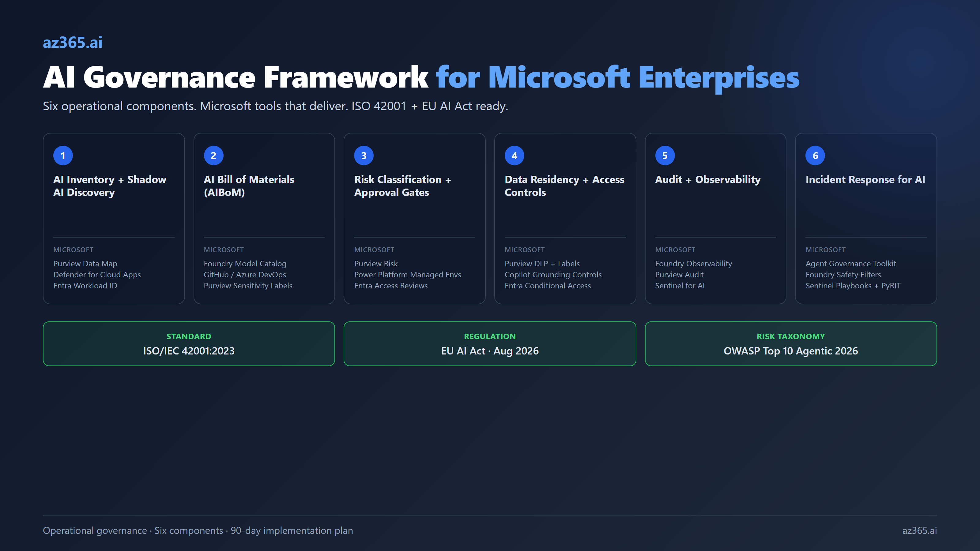Click the numbered badge 3 on Risk Classification card
The height and width of the screenshot is (551, 980).
[364, 155]
